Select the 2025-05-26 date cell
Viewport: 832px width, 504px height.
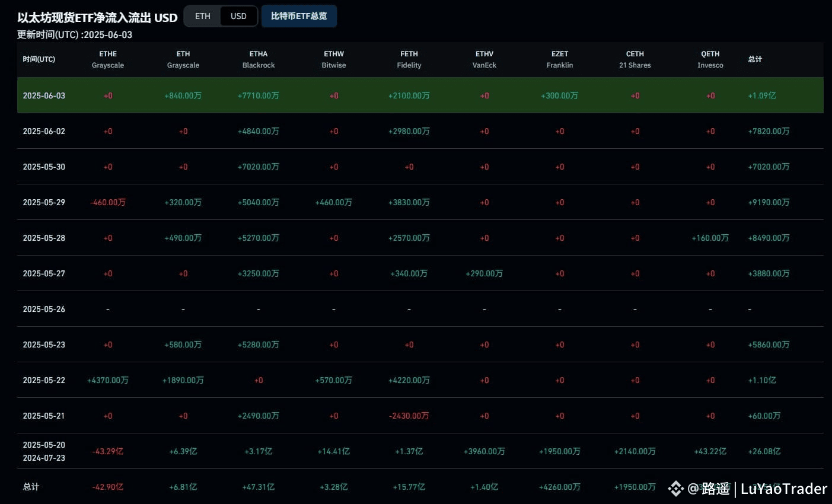click(x=44, y=309)
